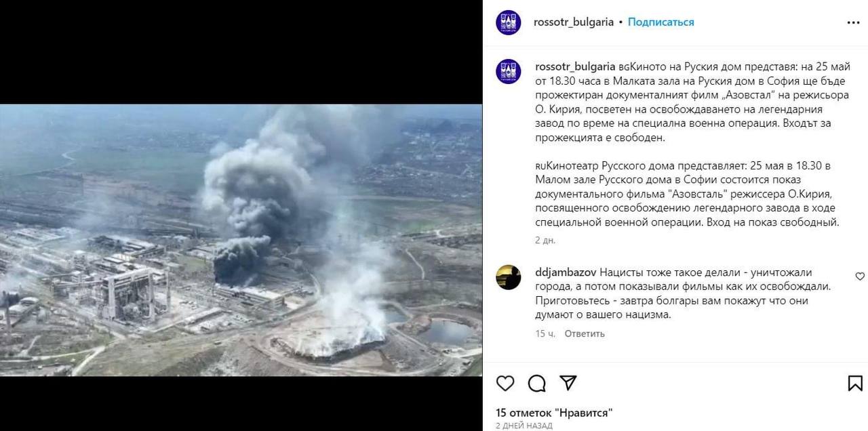The image size is (868, 431).
Task: Click the Azovstal smoke photo
Action: [x=241, y=240]
